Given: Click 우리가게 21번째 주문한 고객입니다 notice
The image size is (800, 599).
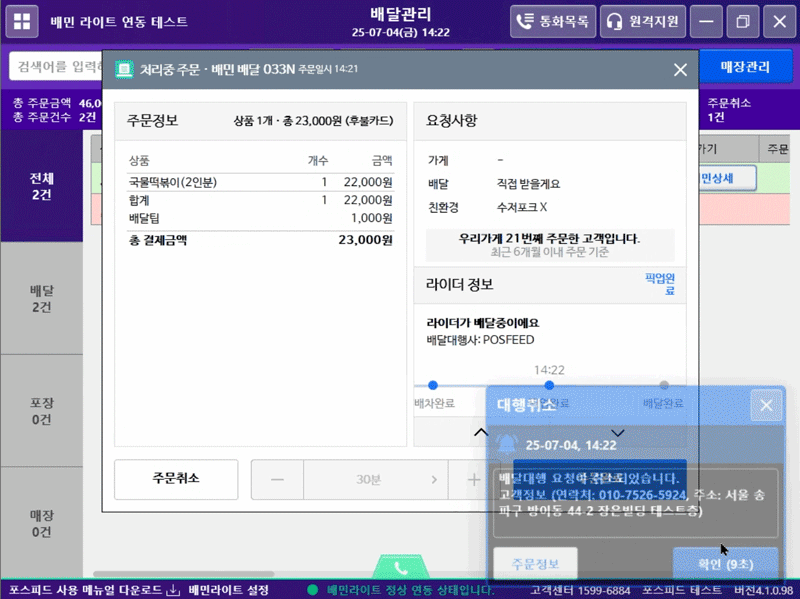Looking at the screenshot, I should coord(549,238).
